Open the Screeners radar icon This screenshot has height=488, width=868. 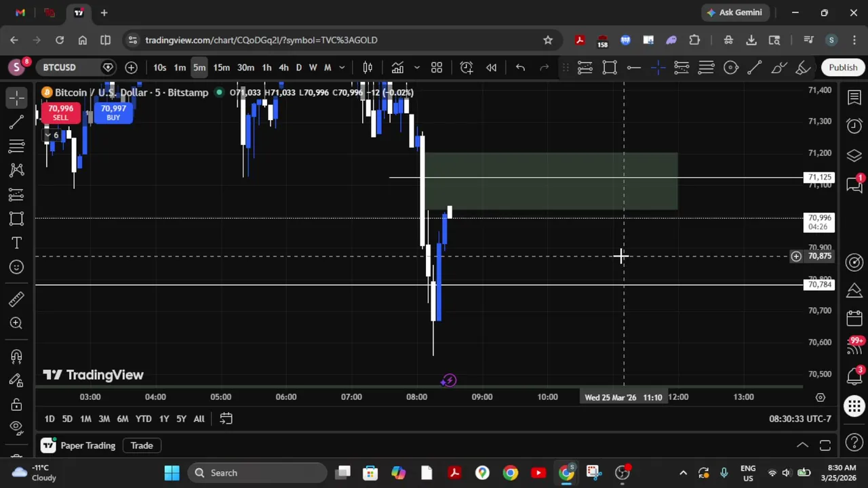click(854, 262)
